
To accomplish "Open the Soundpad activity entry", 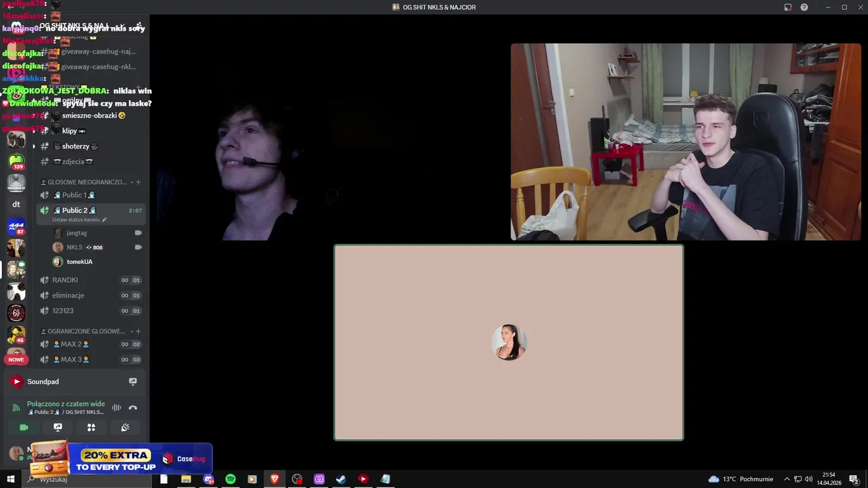I will click(x=74, y=382).
